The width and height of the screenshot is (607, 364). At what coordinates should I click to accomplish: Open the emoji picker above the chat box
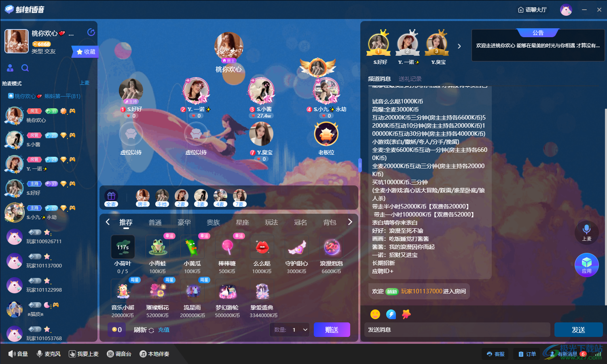pyautogui.click(x=374, y=314)
